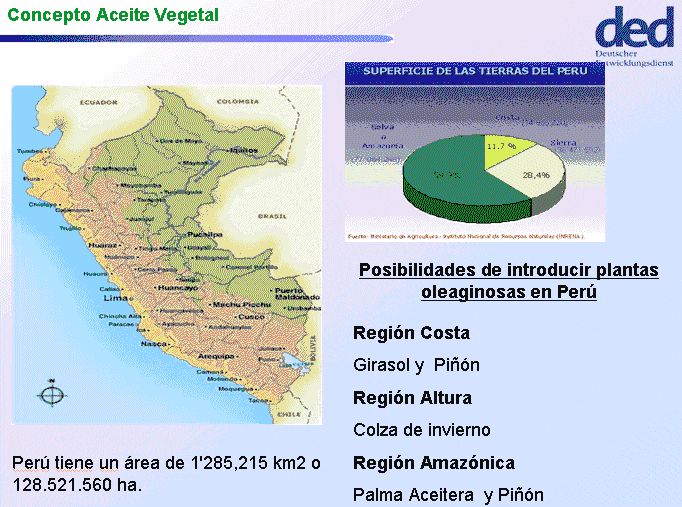The width and height of the screenshot is (682, 507).
Task: Click the Colza de invierno text
Action: (421, 430)
